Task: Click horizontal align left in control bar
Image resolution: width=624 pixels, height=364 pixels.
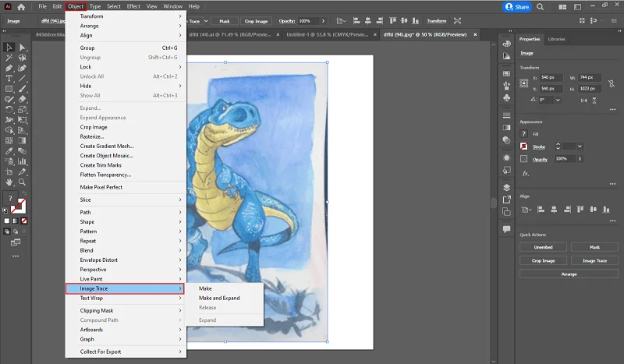Action: point(356,21)
